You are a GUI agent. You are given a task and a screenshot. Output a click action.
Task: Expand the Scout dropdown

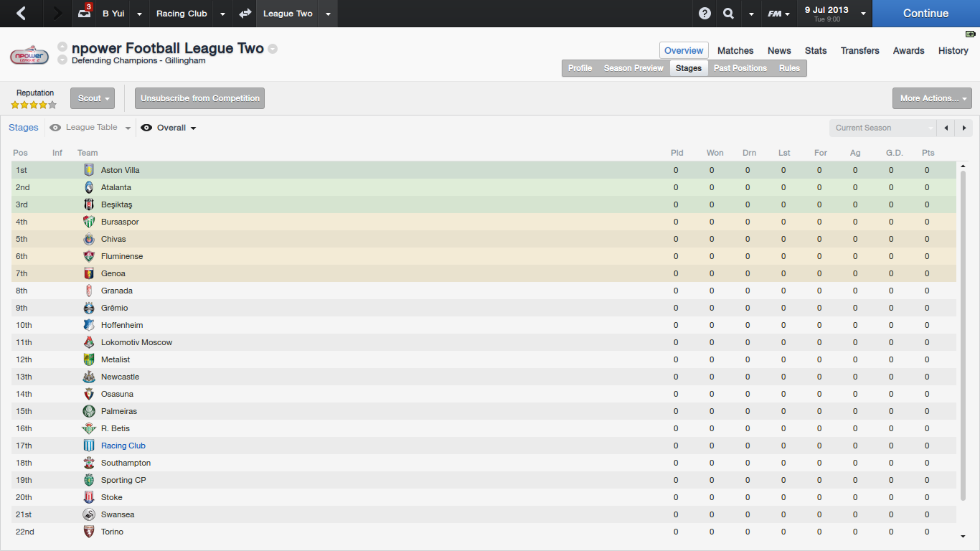click(93, 98)
